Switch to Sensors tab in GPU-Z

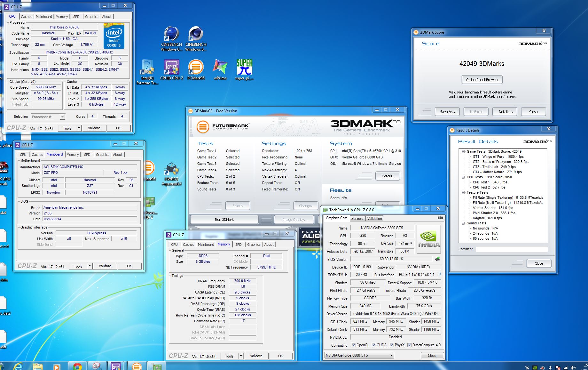pos(357,219)
